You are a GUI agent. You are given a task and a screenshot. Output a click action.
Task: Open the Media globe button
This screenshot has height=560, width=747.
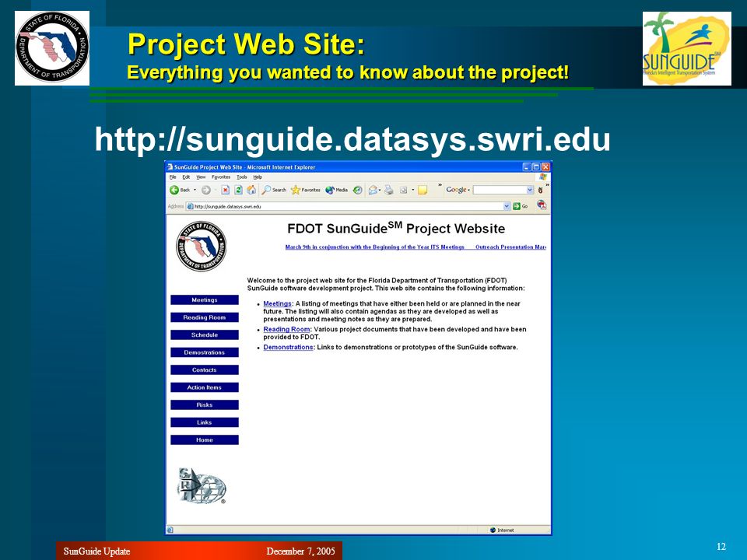[336, 190]
